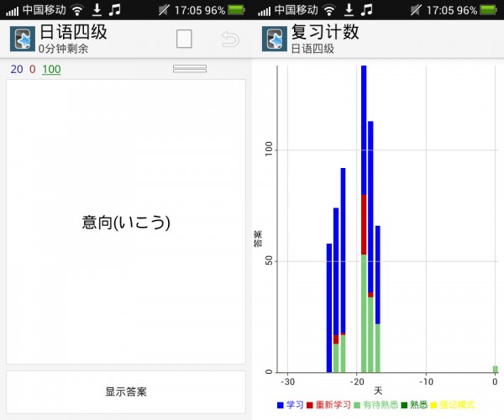The image size is (504, 420).
Task: Tap the whiteboard square icon in header
Action: tap(184, 39)
